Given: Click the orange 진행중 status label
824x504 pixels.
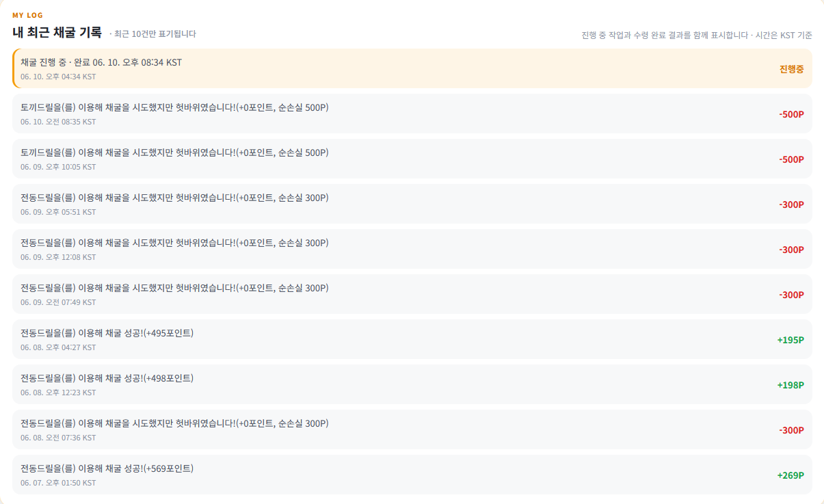Looking at the screenshot, I should [x=791, y=69].
